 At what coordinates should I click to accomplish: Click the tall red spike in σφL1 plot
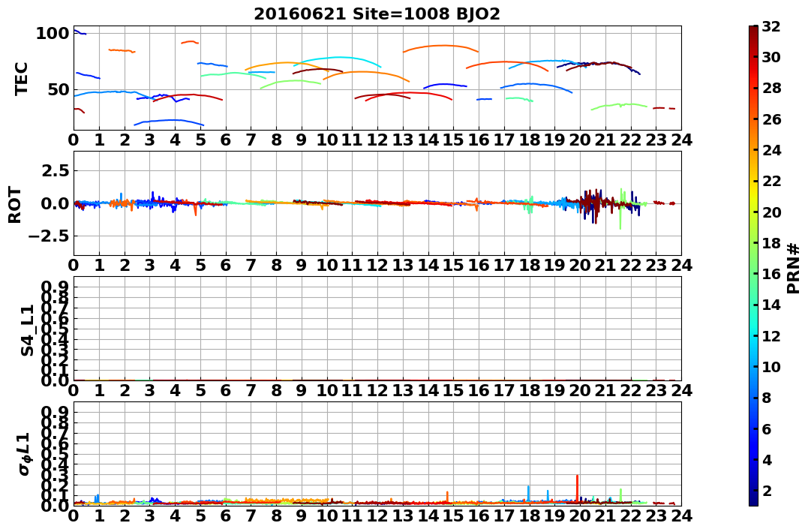pyautogui.click(x=577, y=487)
